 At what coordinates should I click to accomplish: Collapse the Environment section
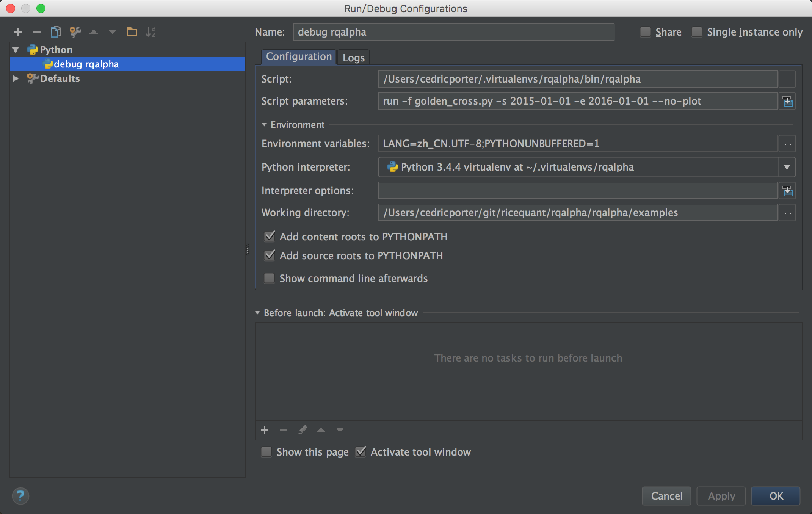click(264, 125)
